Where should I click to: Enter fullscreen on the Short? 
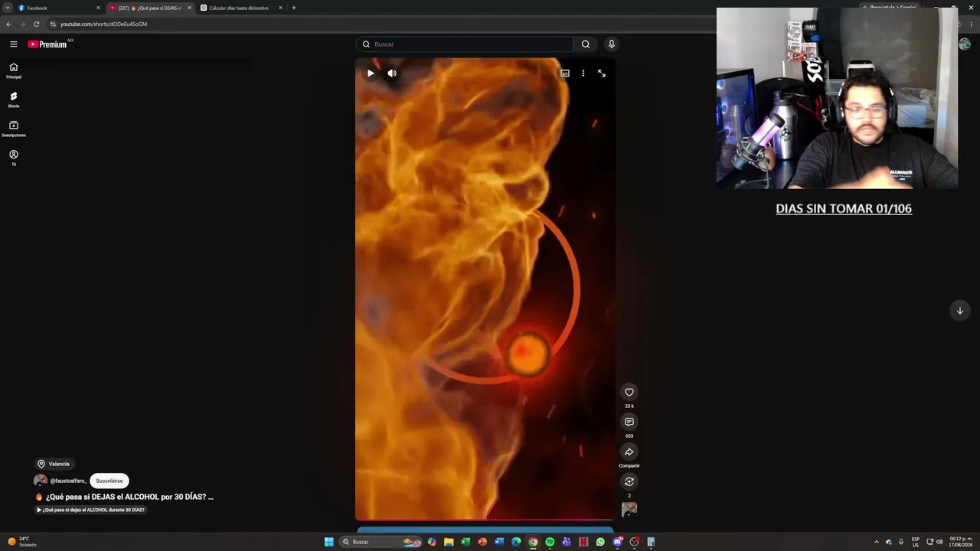point(602,73)
